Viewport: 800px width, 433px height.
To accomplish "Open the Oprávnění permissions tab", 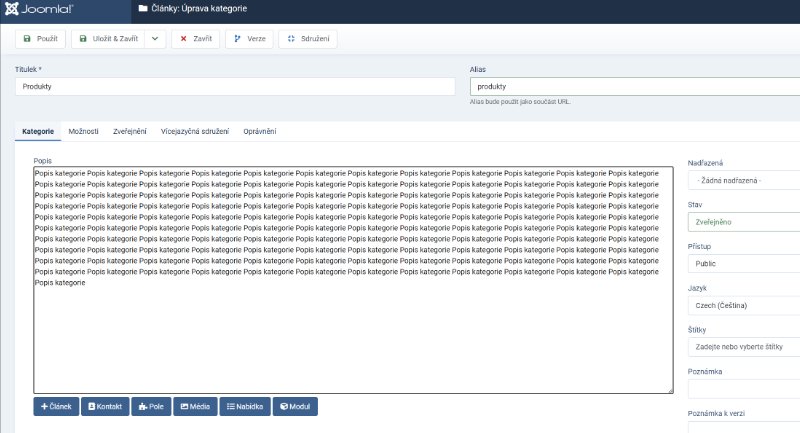I will tap(260, 131).
